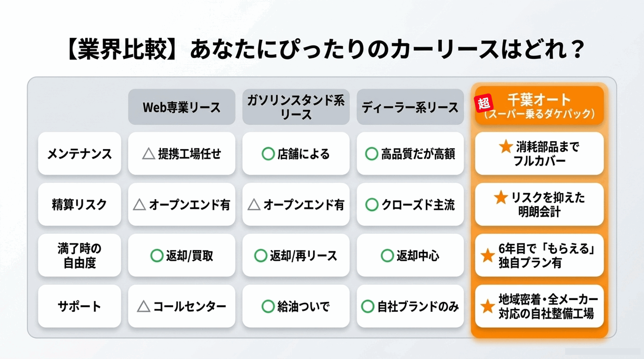Select the ガソリンスタンド系リース column header
Viewport: 644px width, 359px height.
pos(296,107)
